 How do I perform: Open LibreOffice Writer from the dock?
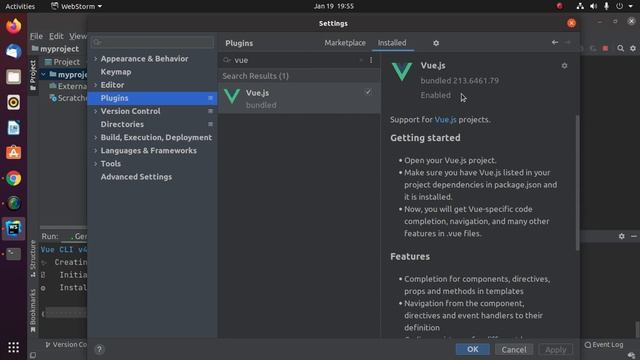13,128
